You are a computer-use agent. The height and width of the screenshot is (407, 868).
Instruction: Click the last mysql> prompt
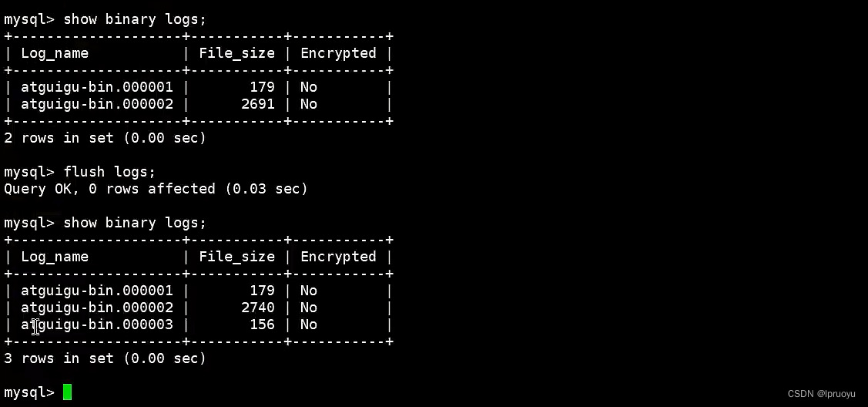29,392
